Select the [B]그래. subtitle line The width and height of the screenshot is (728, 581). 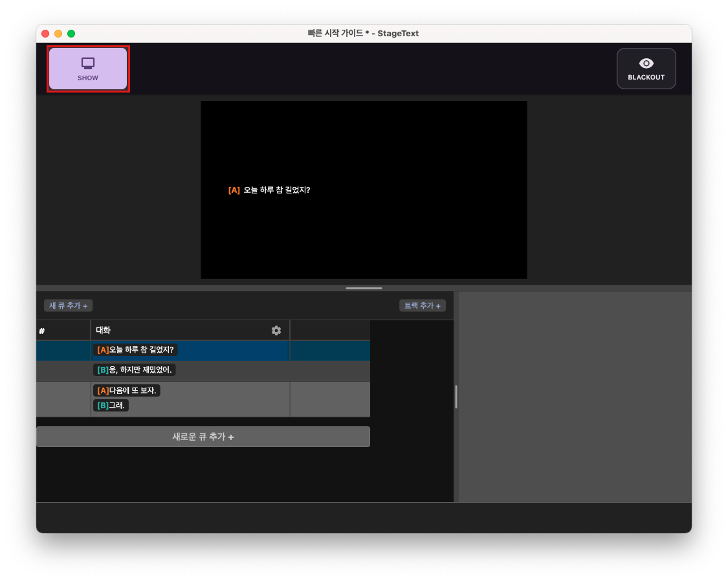point(111,407)
